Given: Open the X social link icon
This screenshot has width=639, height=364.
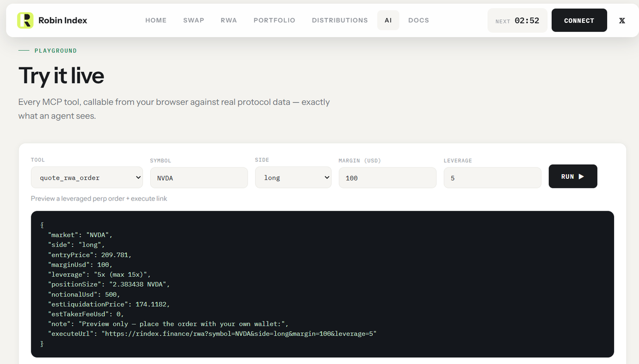Looking at the screenshot, I should 622,20.
